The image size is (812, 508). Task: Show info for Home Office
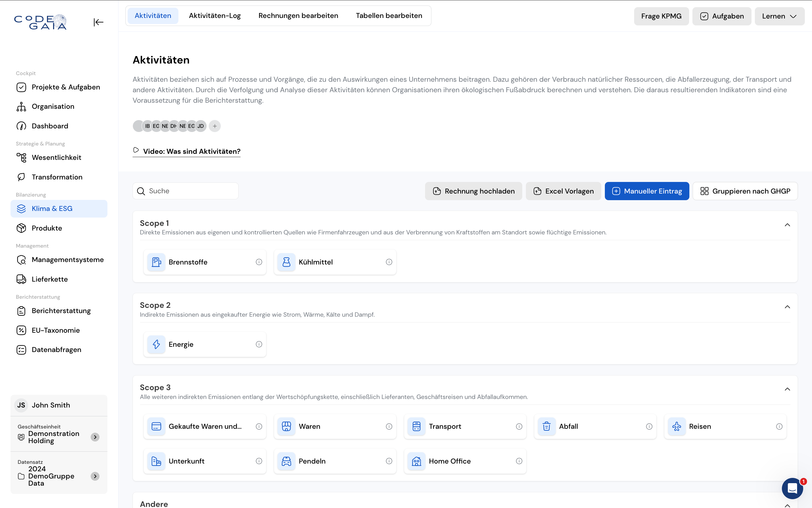(x=519, y=461)
